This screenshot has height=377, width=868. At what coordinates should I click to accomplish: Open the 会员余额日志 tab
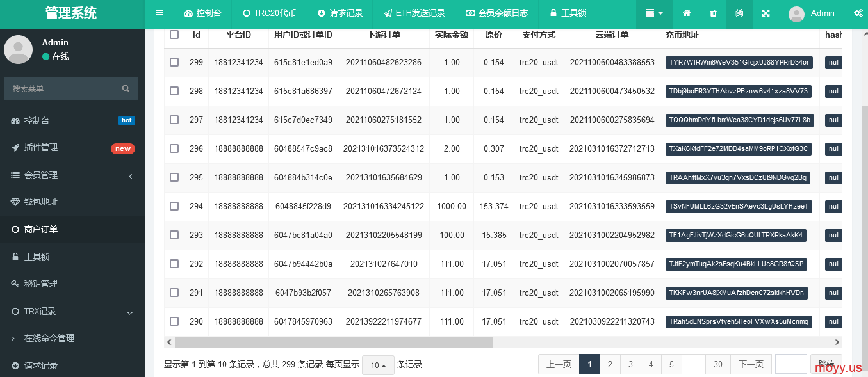pyautogui.click(x=496, y=13)
